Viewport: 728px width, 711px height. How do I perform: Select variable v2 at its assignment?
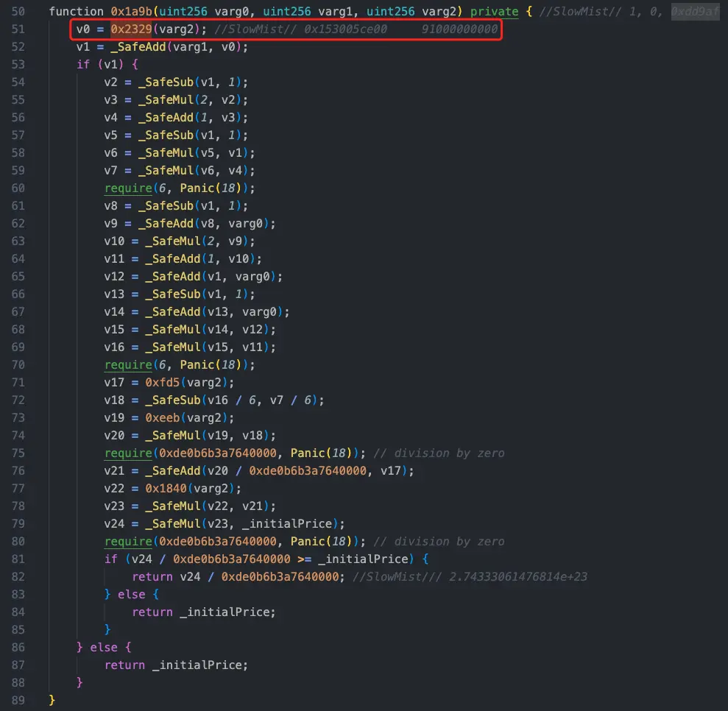point(110,82)
